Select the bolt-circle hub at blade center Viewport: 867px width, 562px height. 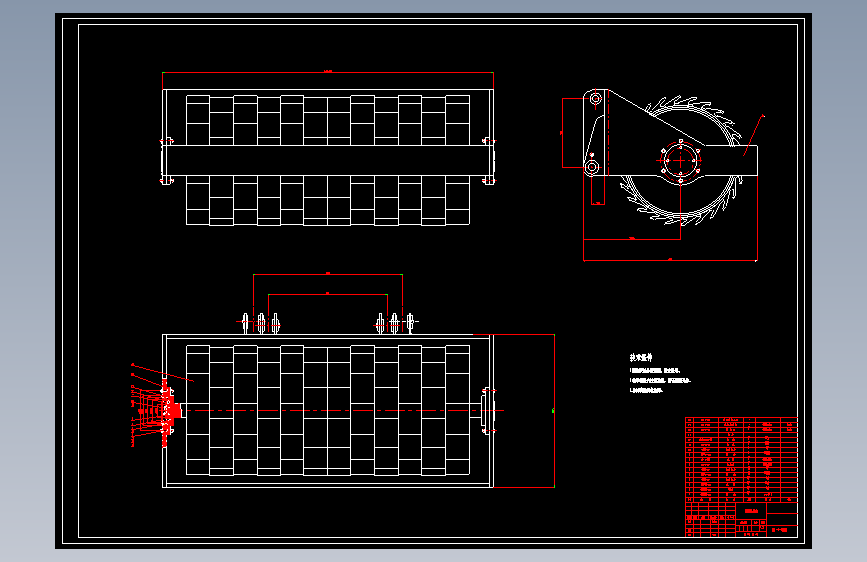point(680,160)
